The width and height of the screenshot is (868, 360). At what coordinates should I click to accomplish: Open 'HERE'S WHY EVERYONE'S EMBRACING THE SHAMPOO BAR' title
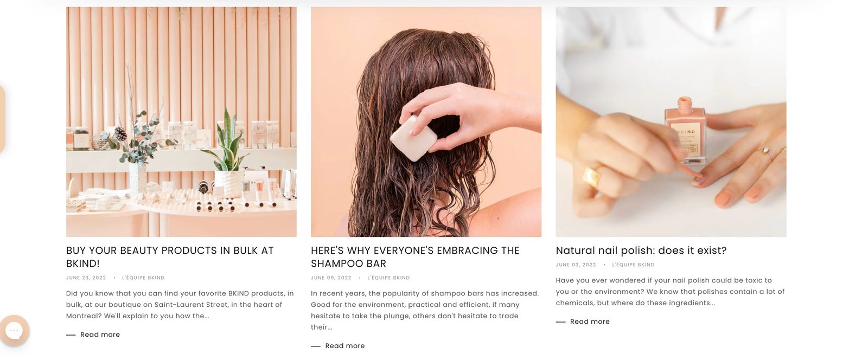(x=415, y=257)
